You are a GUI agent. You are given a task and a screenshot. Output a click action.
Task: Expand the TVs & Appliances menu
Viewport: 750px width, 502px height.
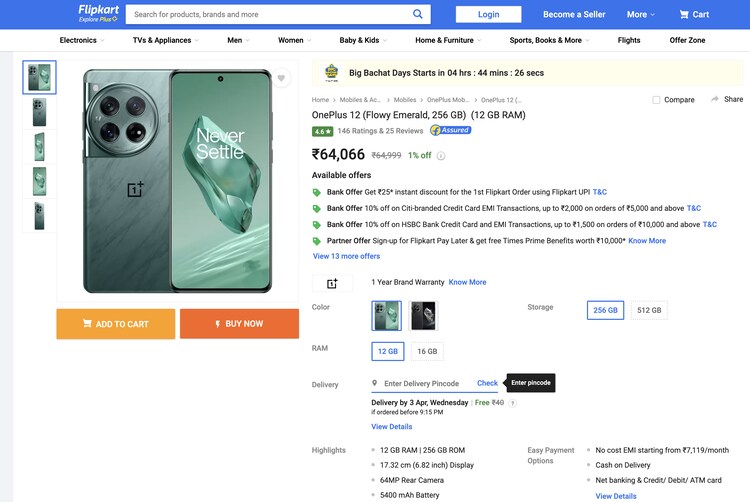pyautogui.click(x=165, y=40)
